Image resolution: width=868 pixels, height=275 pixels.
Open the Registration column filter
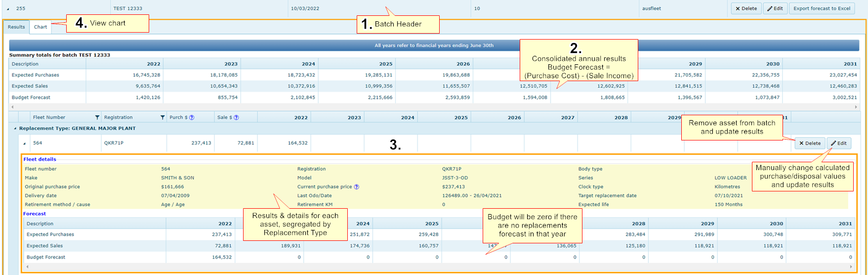pos(162,117)
